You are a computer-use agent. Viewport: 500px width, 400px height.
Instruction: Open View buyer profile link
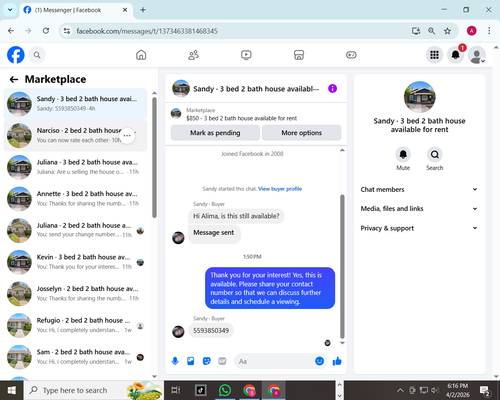pos(280,189)
